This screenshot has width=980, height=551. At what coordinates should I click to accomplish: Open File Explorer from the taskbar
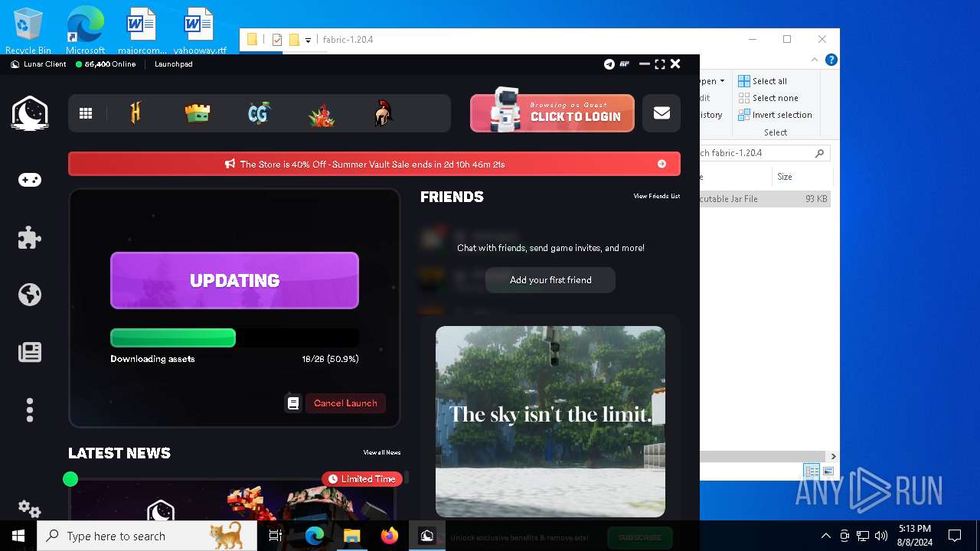(x=352, y=536)
